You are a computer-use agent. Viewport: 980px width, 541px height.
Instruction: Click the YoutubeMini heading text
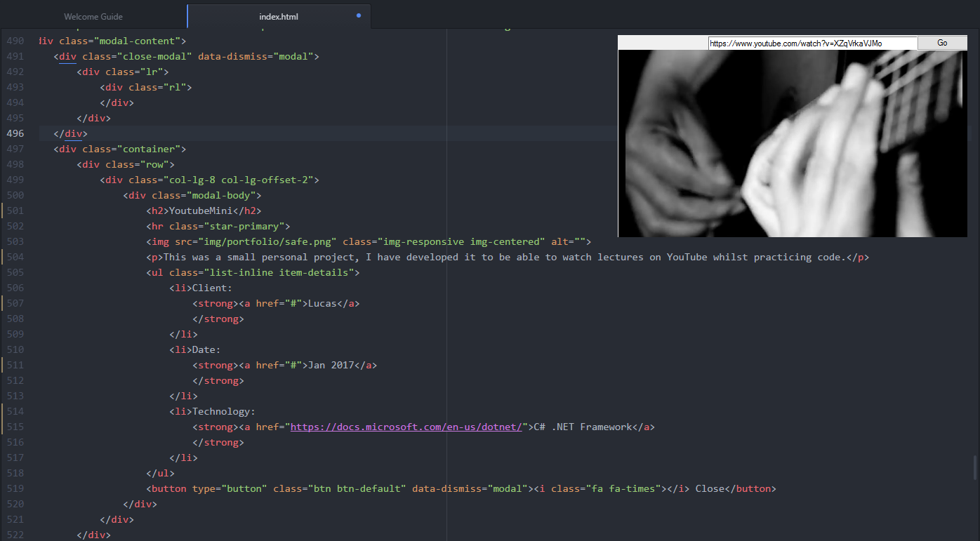click(201, 211)
